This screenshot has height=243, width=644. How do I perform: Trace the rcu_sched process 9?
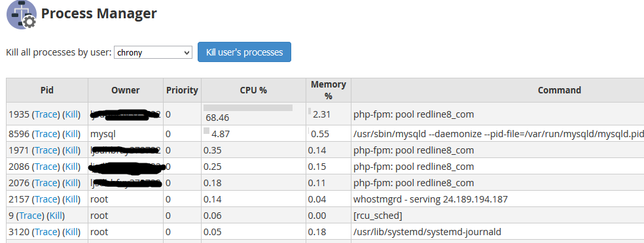coord(31,216)
